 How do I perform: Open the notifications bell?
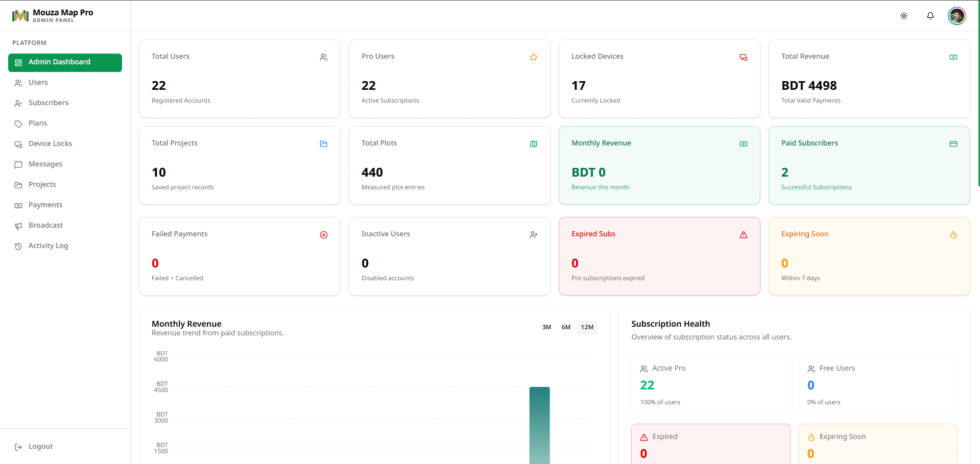930,16
